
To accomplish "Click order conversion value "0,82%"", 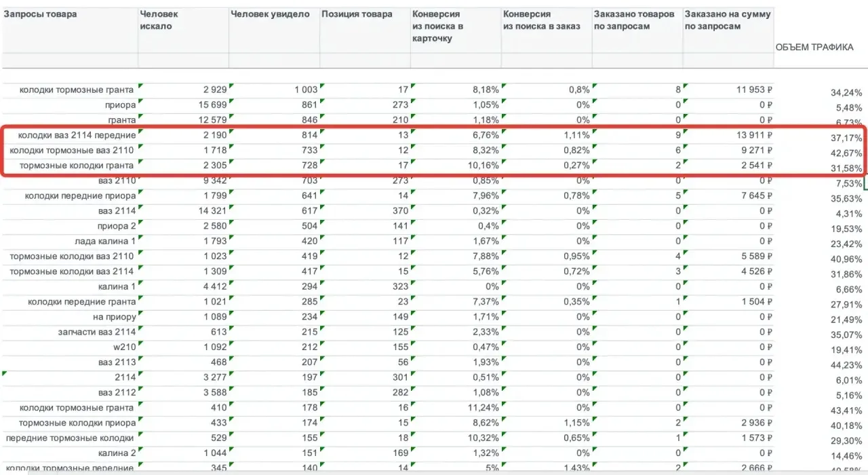I will [577, 150].
